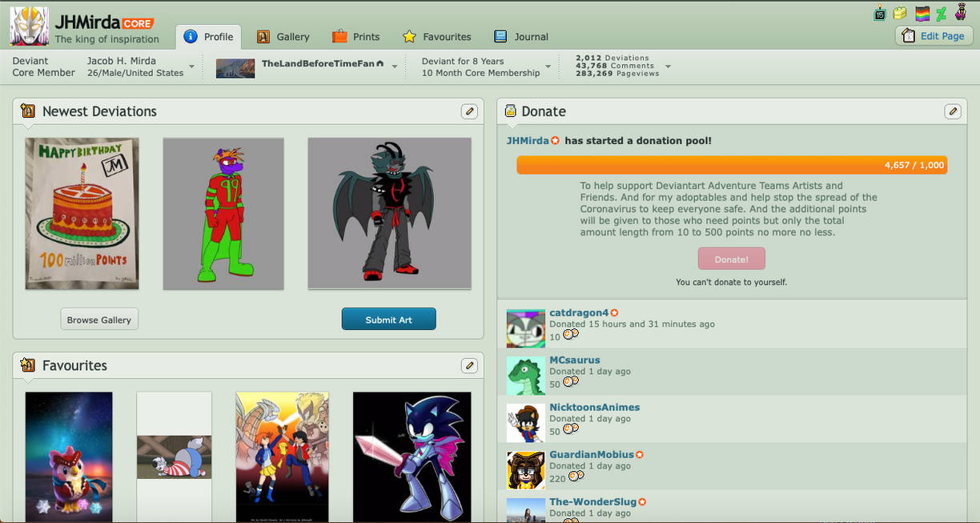This screenshot has width=980, height=523.
Task: Click the core star next to JHMirda in the Donate widget
Action: (x=555, y=141)
